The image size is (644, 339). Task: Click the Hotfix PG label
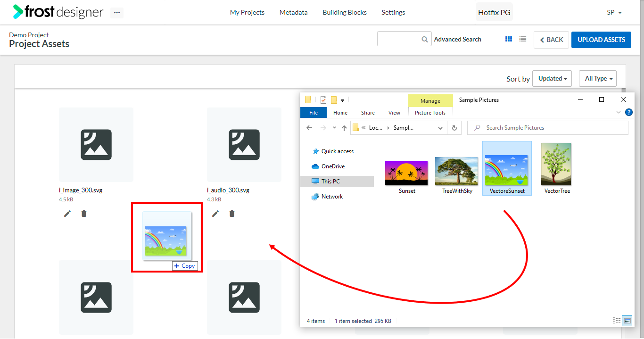click(x=494, y=13)
